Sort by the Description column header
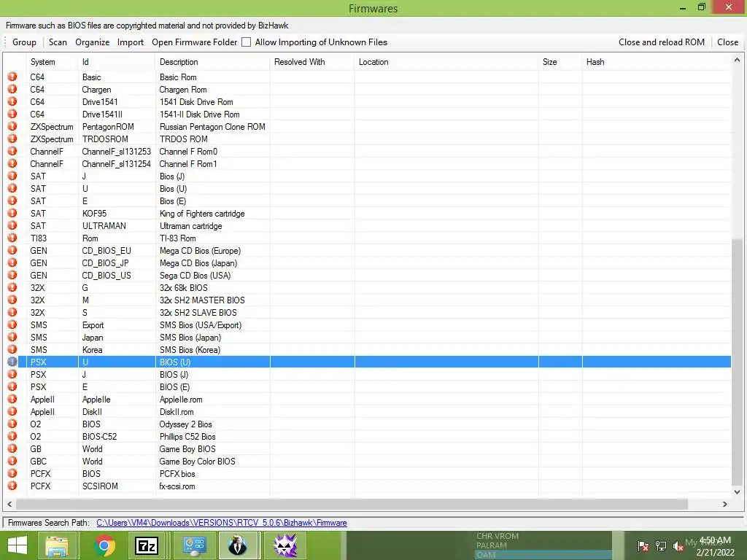 coord(212,62)
